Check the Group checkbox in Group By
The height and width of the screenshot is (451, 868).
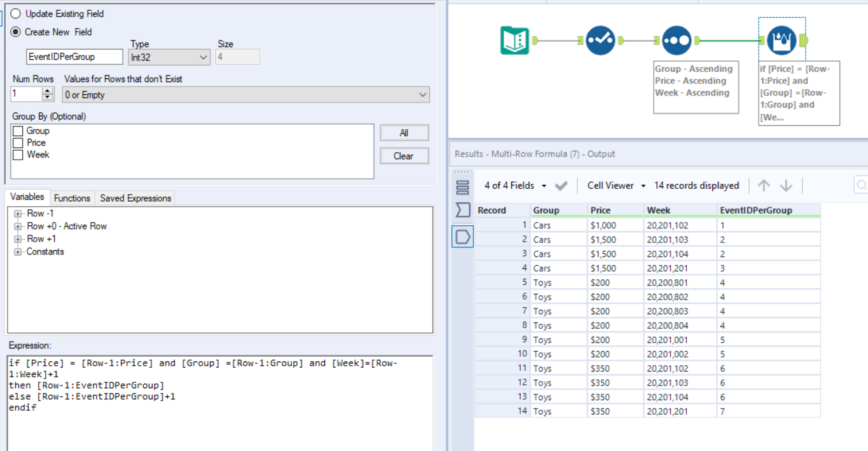[18, 131]
